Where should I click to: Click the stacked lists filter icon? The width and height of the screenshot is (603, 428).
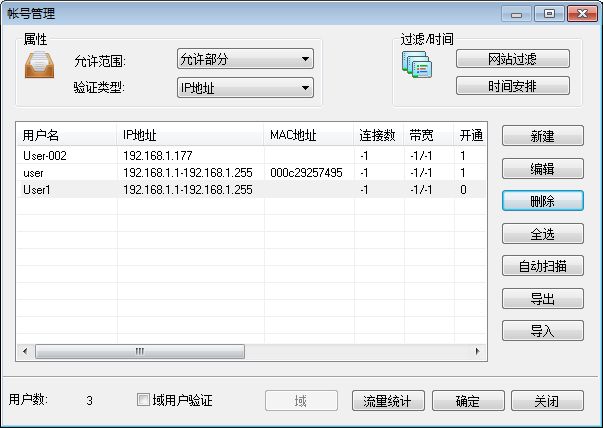417,65
